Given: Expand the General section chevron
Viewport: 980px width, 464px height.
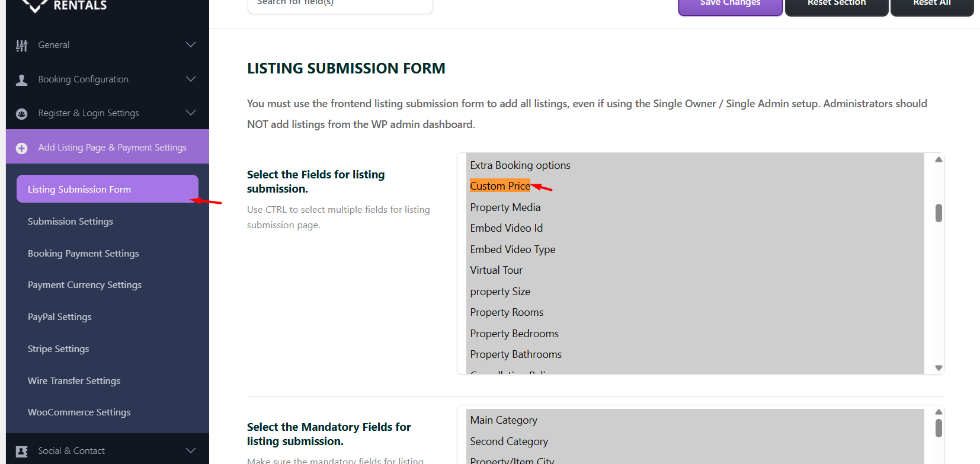Looking at the screenshot, I should (191, 45).
